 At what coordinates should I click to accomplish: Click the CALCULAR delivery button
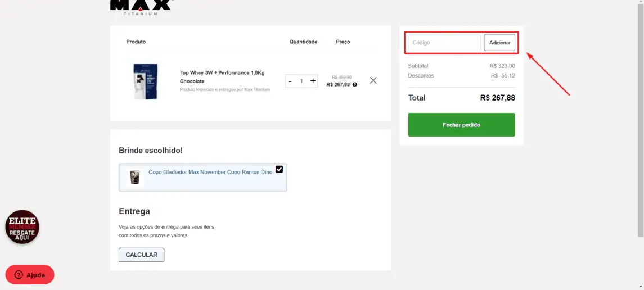click(x=141, y=255)
